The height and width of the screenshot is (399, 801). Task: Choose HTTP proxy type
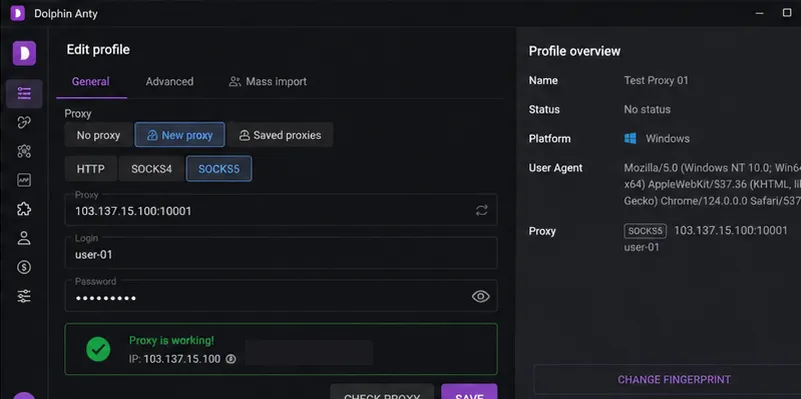click(x=91, y=169)
